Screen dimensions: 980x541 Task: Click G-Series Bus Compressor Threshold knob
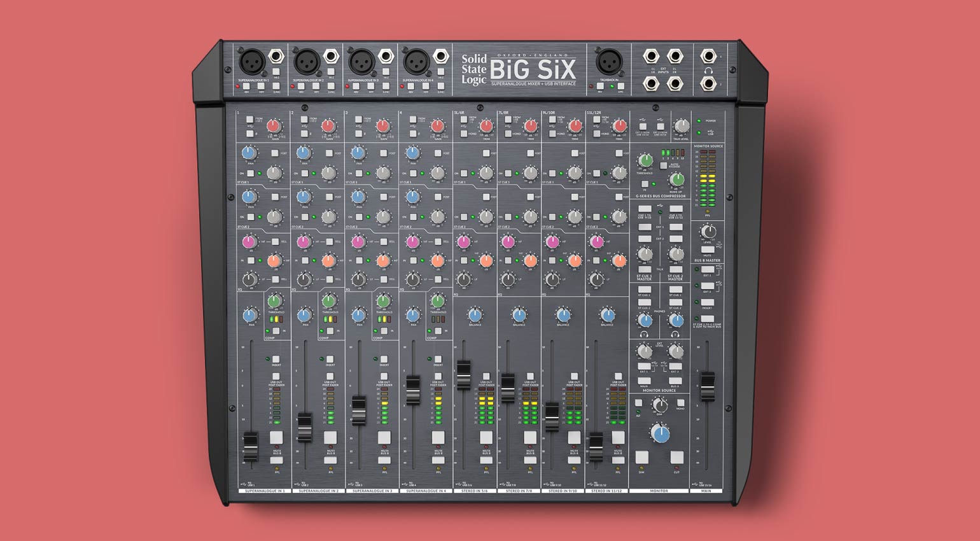645,160
